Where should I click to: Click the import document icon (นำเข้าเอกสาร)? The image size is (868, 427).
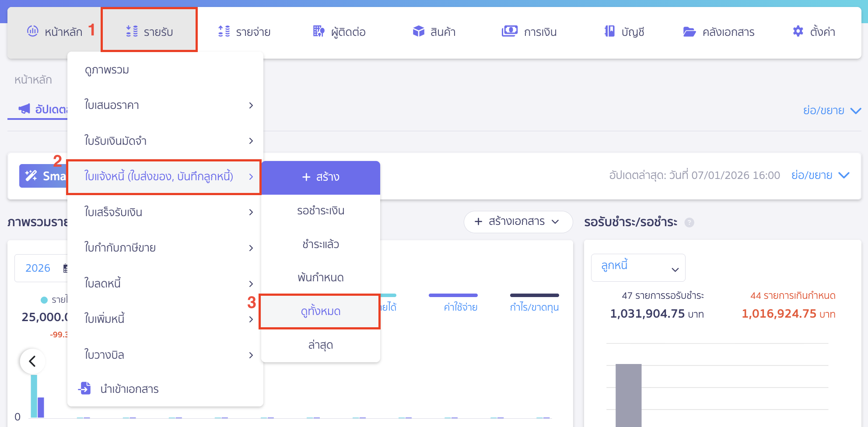pyautogui.click(x=84, y=388)
